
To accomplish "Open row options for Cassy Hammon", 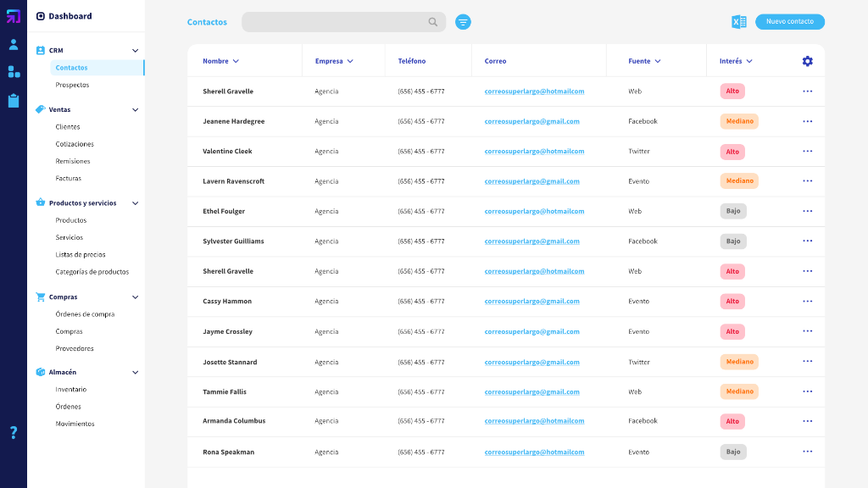I will pos(808,301).
